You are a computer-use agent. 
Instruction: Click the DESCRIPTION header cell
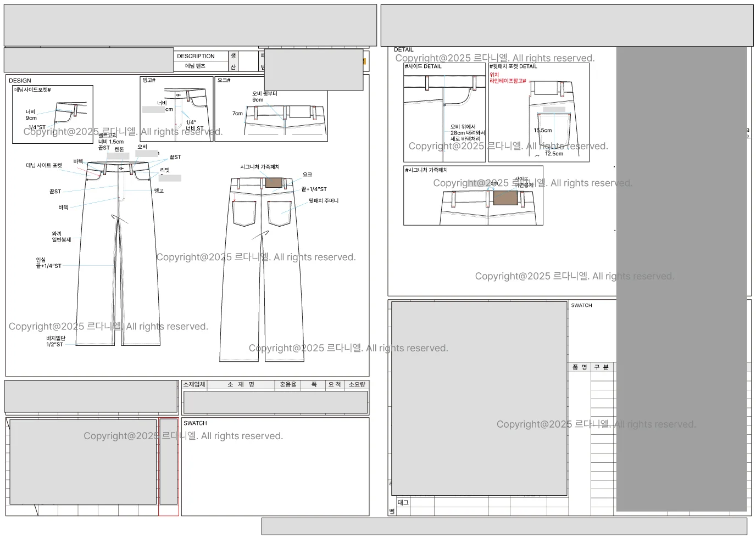pyautogui.click(x=196, y=56)
